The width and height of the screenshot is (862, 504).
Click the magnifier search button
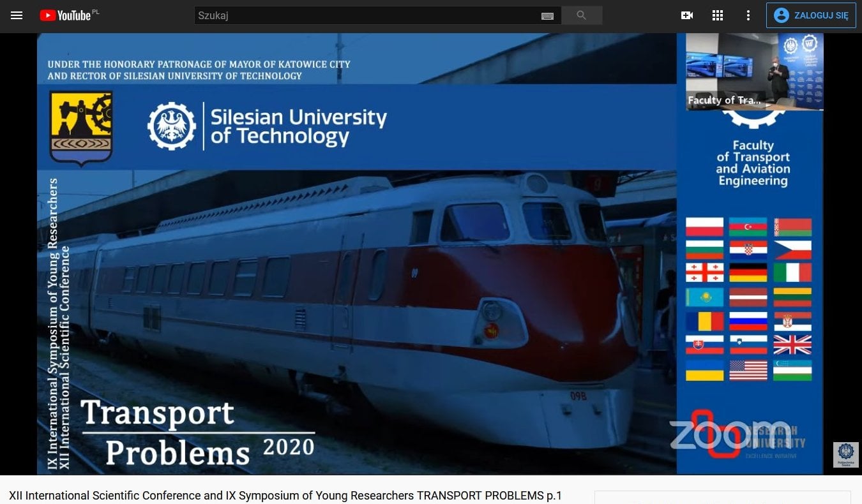pyautogui.click(x=582, y=15)
